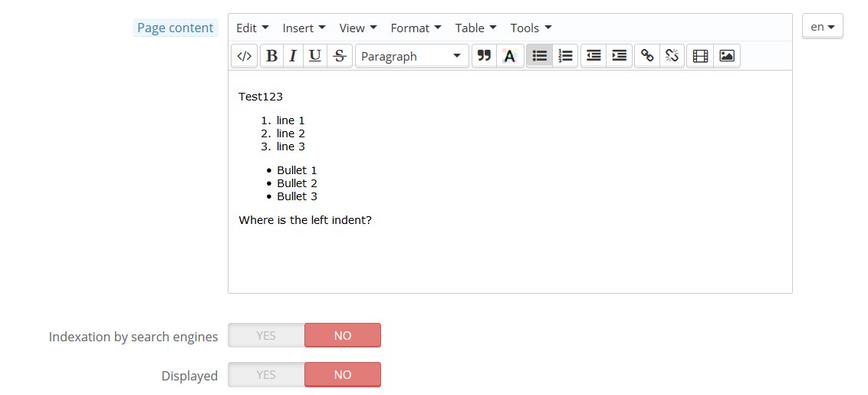Enable indexation by search engines (YES)

pos(266,335)
